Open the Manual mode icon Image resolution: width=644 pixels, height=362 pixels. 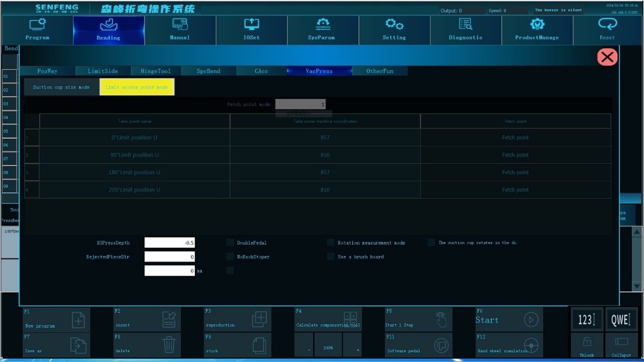point(180,25)
